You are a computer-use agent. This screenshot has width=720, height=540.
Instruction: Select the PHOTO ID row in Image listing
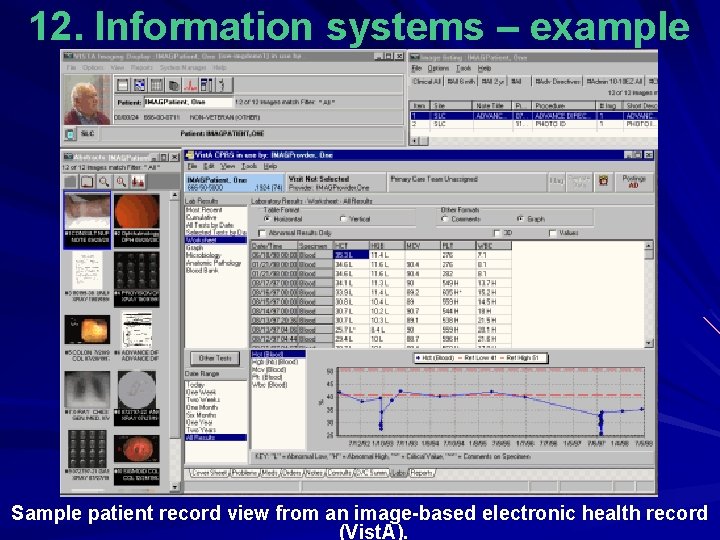[x=533, y=124]
